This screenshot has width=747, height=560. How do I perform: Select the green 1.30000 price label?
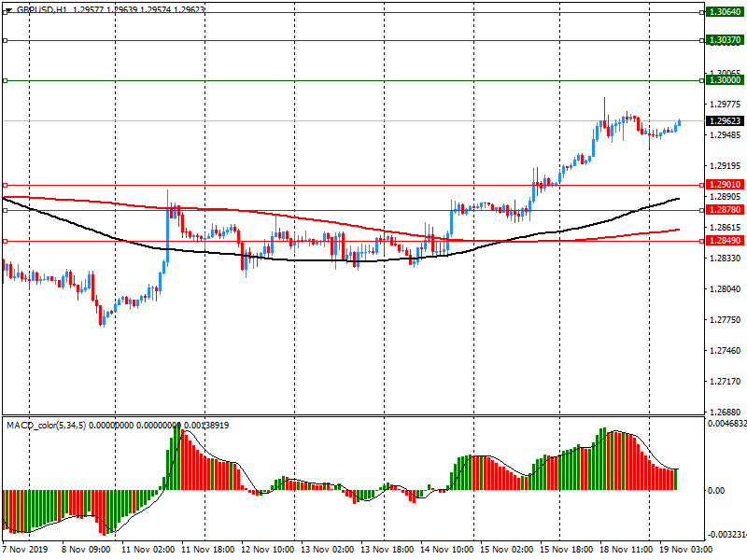726,80
